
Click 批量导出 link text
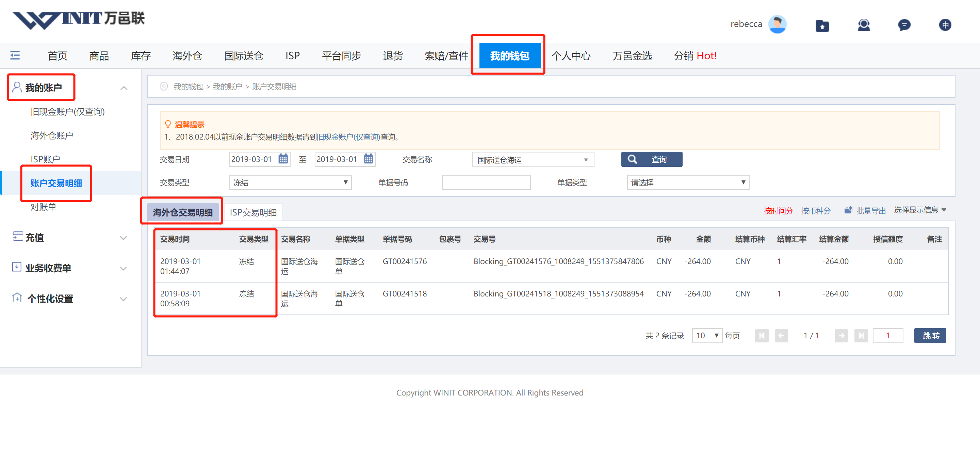(x=870, y=210)
